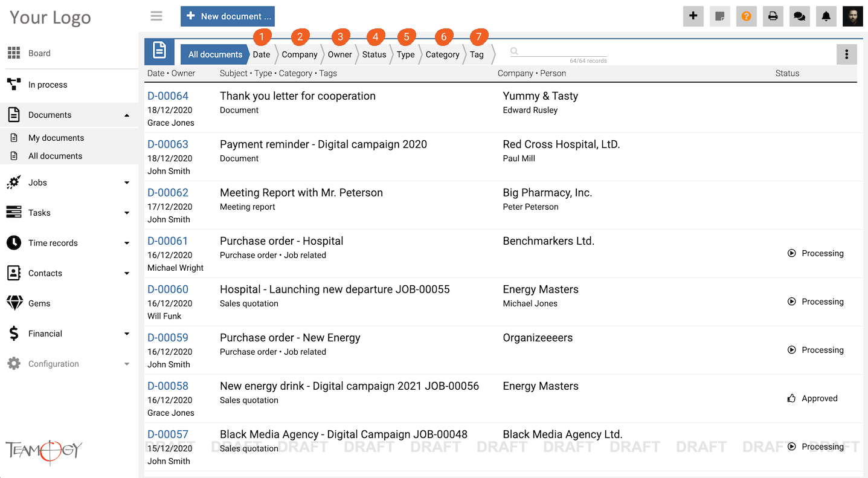868x478 pixels.
Task: Click the Processing play icon on D-00059
Action: click(x=791, y=350)
